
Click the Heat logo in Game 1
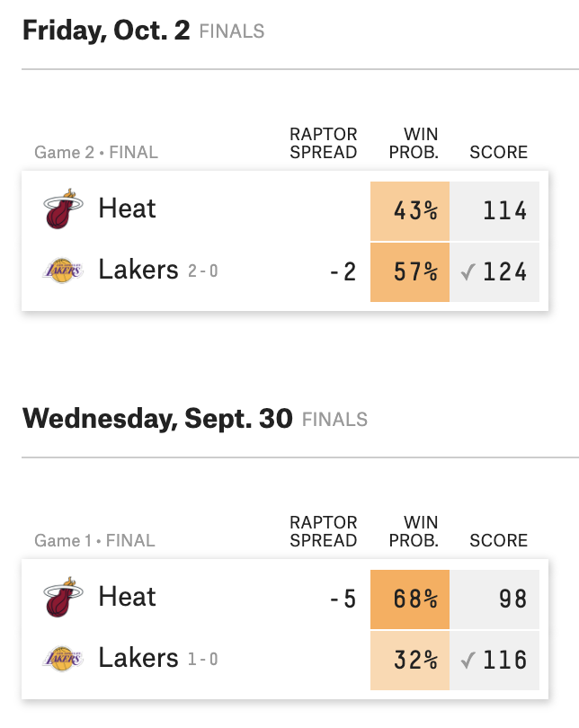(63, 598)
